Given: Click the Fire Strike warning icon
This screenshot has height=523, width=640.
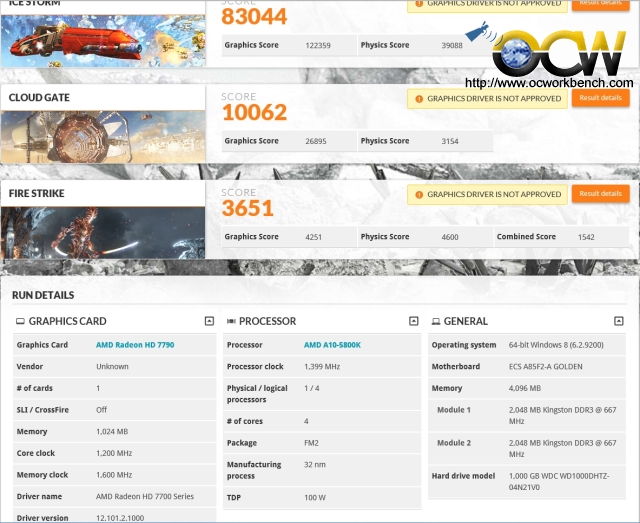Looking at the screenshot, I should 419,195.
